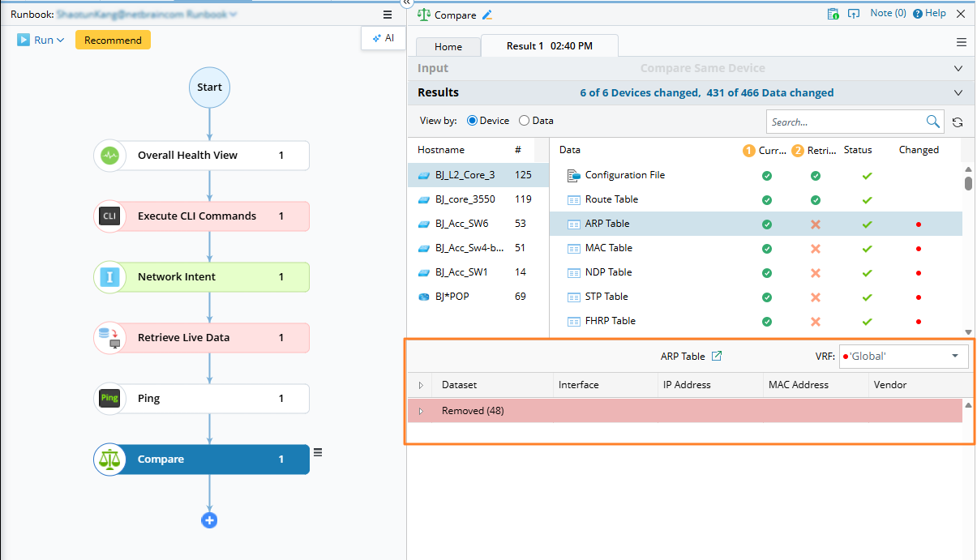
Task: Open ARP Table in a new window
Action: point(716,356)
